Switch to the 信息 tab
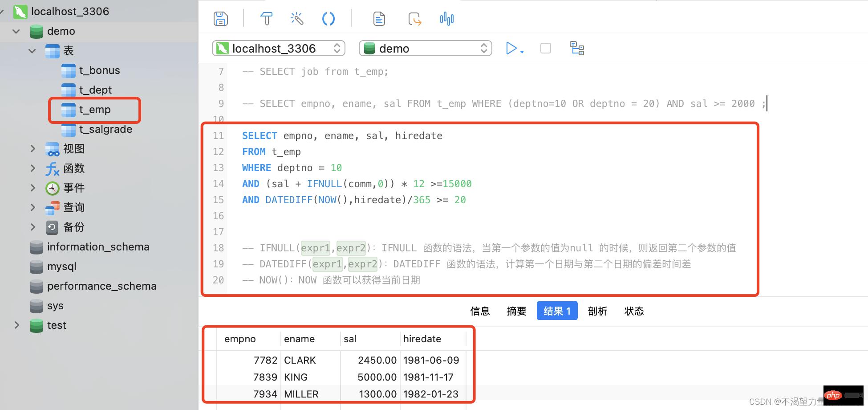This screenshot has width=868, height=410. tap(480, 311)
